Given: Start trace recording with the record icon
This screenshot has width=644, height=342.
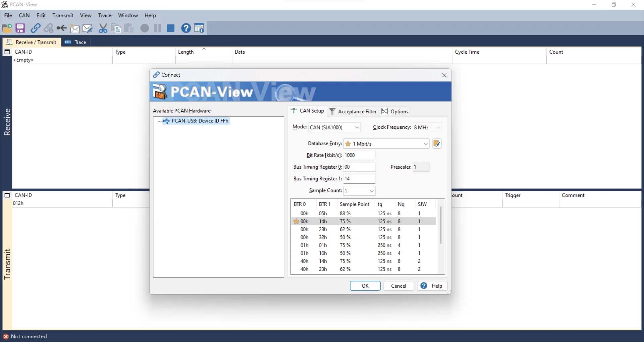Looking at the screenshot, I should tap(144, 28).
